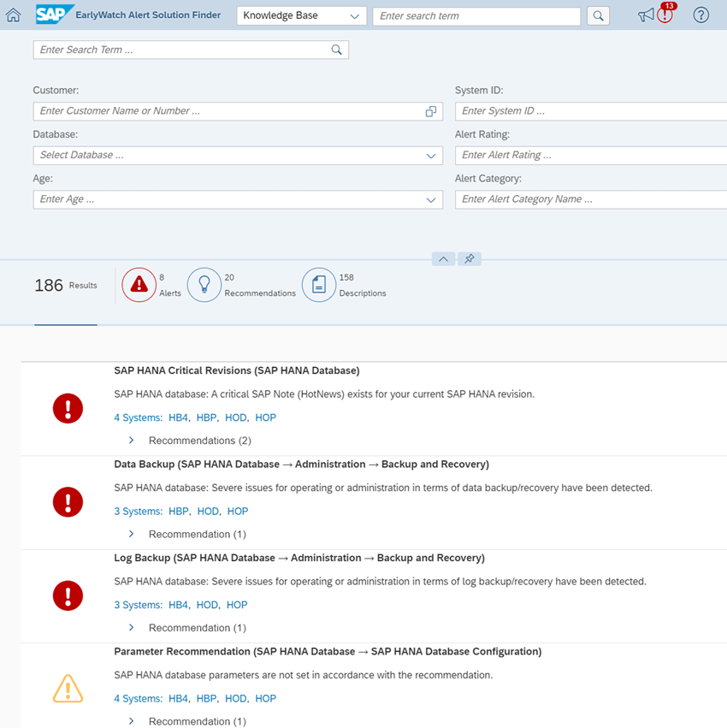Open Customer value help icon
727x728 pixels.
[431, 111]
